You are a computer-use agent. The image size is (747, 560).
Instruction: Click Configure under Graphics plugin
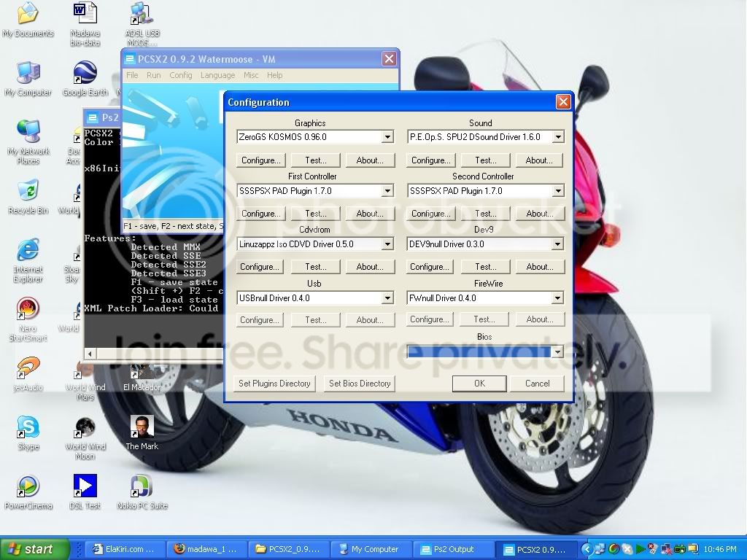pyautogui.click(x=260, y=160)
